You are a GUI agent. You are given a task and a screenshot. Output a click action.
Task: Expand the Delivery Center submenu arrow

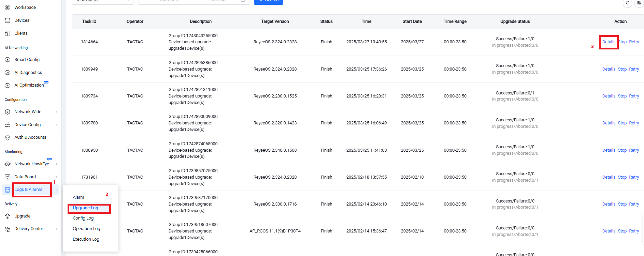[x=56, y=229]
